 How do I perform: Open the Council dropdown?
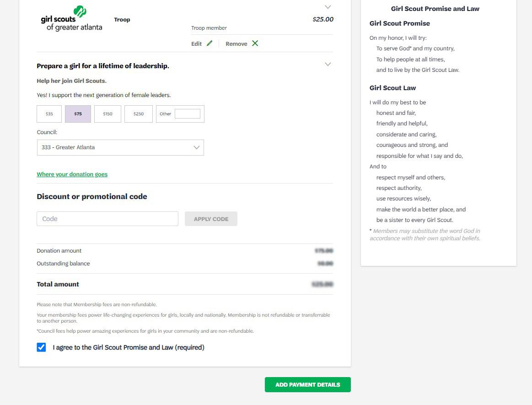pyautogui.click(x=120, y=147)
